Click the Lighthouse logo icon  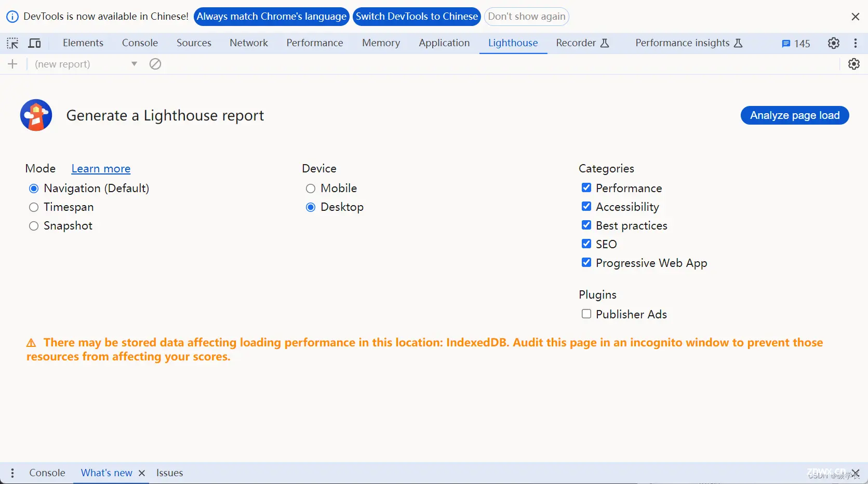pos(36,115)
